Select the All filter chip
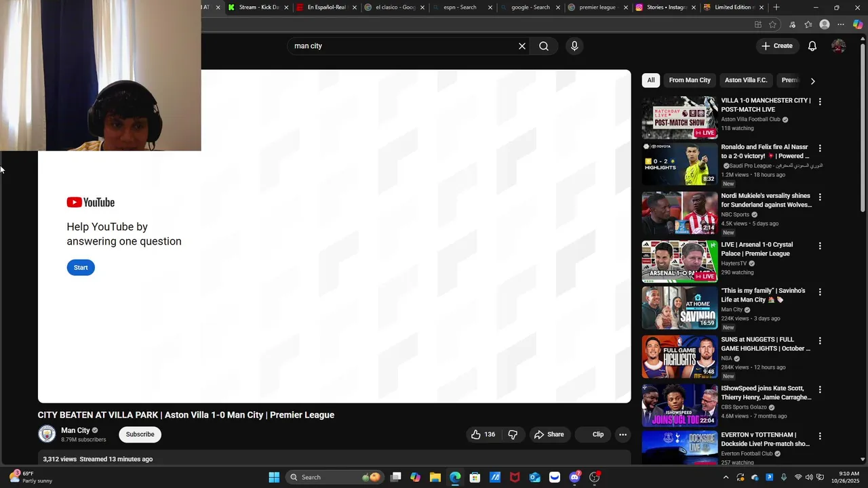Viewport: 868px width, 488px height. (x=651, y=80)
